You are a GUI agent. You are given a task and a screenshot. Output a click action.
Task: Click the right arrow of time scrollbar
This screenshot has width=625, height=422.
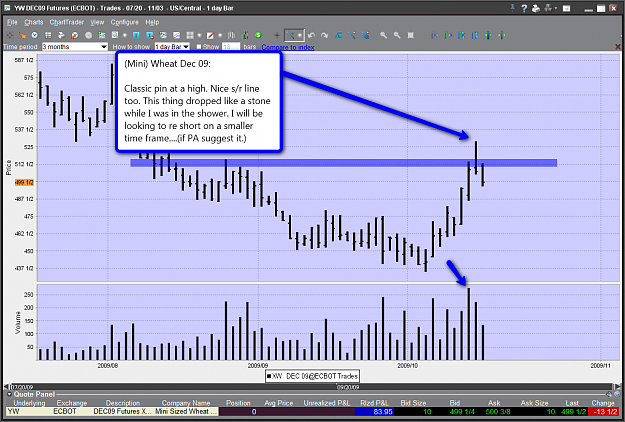pos(616,387)
